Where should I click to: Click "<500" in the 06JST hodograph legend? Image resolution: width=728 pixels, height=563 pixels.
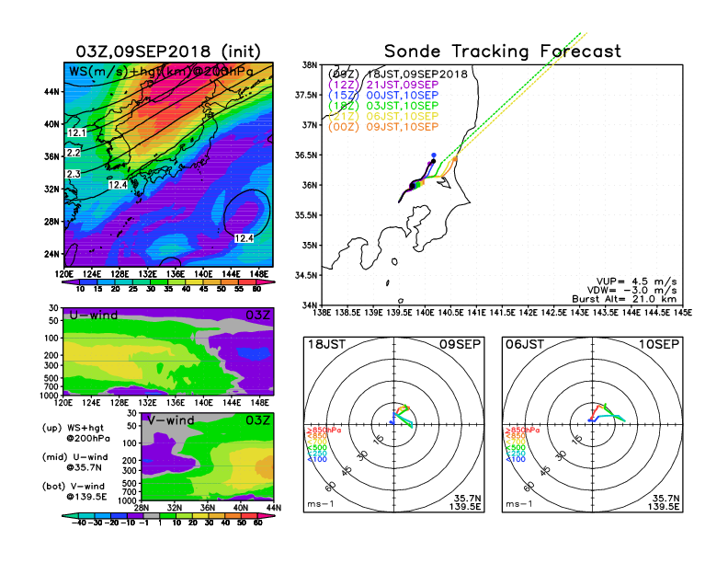516,448
